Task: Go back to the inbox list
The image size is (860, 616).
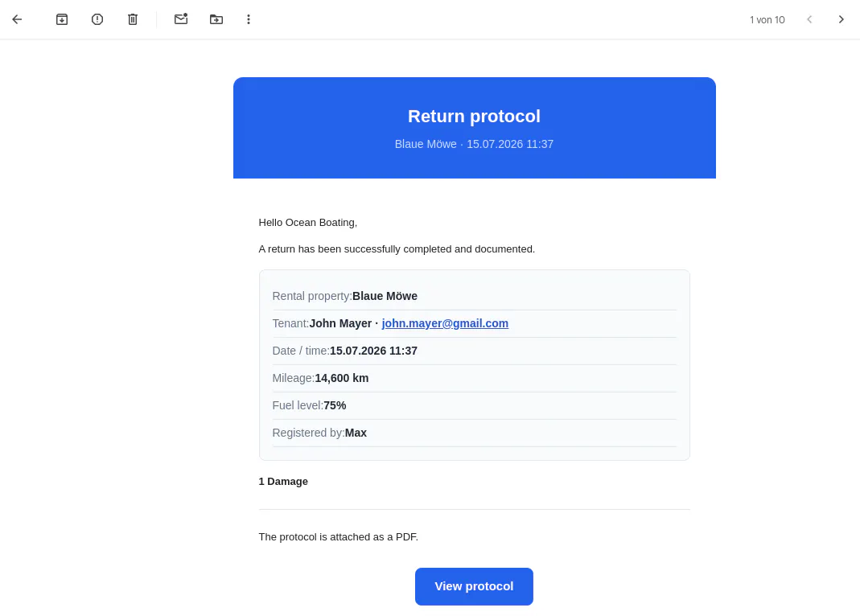Action: tap(17, 20)
